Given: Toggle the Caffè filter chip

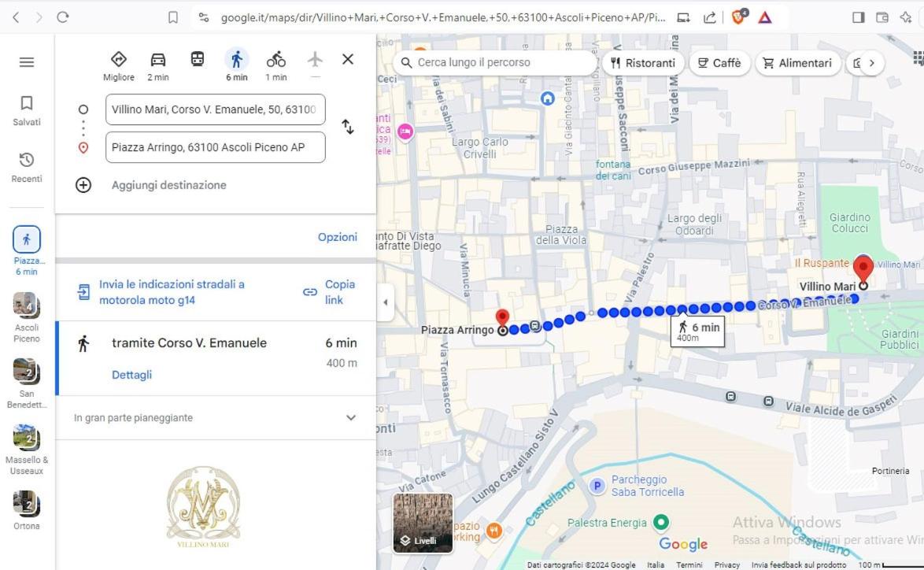Looking at the screenshot, I should [719, 63].
